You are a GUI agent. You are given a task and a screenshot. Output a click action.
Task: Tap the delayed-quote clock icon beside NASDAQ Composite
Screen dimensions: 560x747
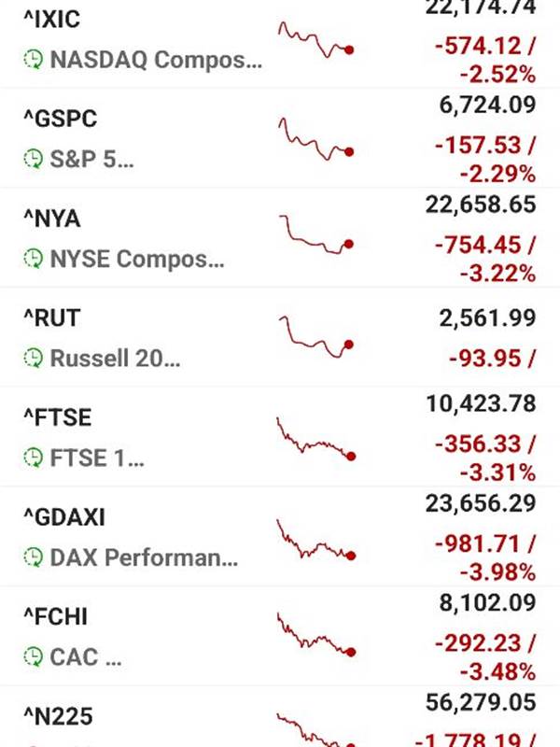point(34,60)
